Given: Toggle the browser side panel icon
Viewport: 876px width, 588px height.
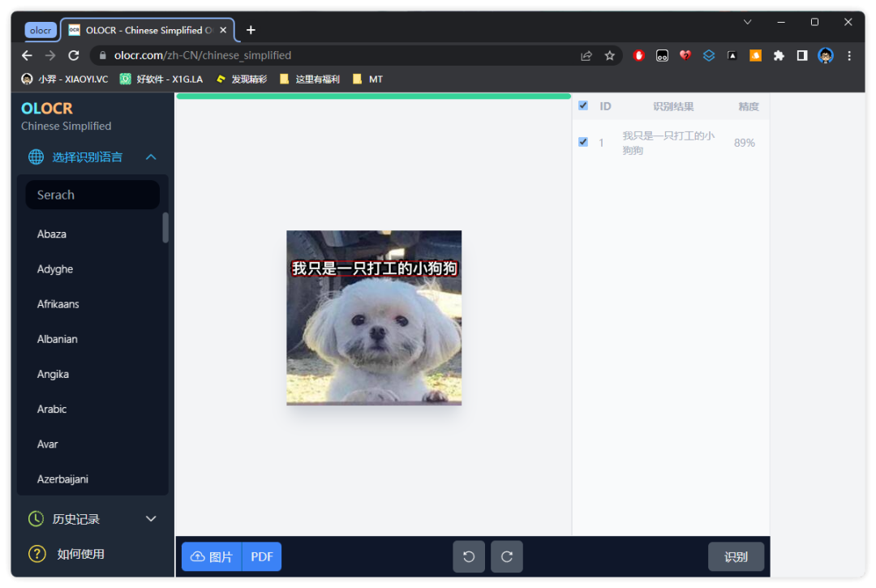Looking at the screenshot, I should pyautogui.click(x=802, y=56).
